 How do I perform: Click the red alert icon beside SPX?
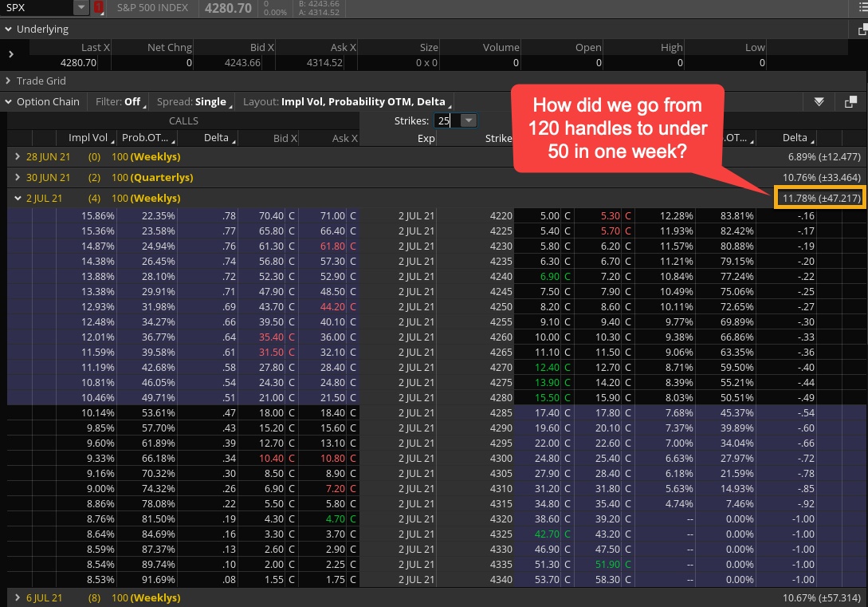[99, 8]
